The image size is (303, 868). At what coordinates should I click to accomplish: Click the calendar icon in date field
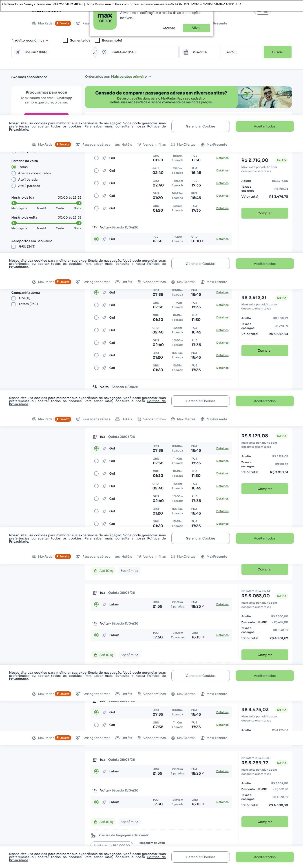point(186,52)
